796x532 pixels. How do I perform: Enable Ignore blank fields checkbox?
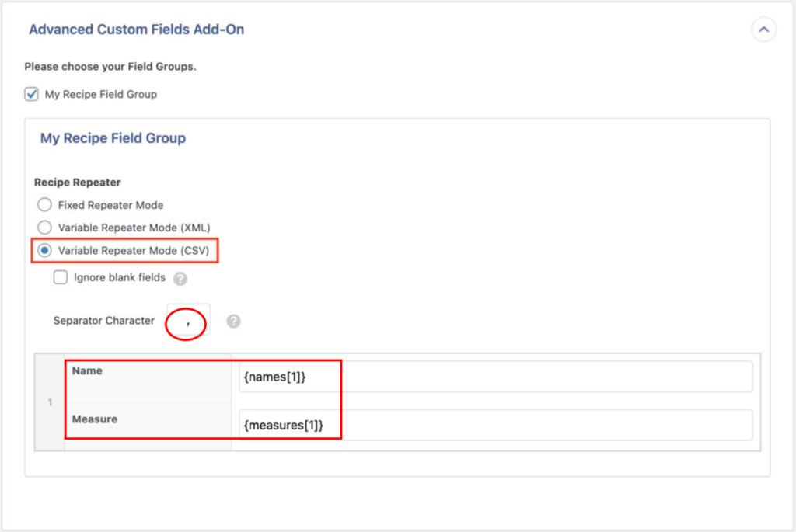click(x=61, y=277)
